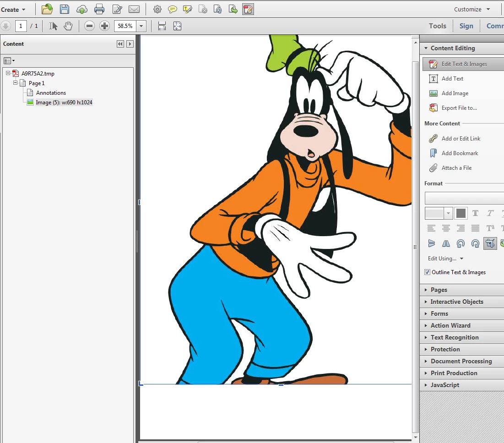504x443 pixels.
Task: Flip the image horizontally
Action: [x=446, y=243]
